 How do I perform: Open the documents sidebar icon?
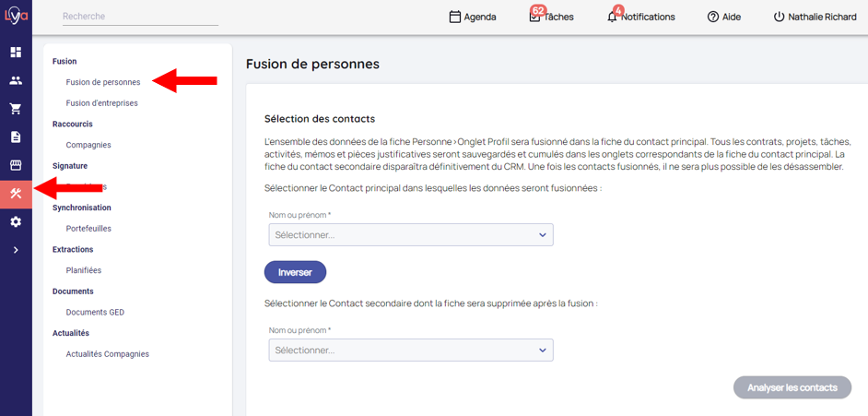16,137
